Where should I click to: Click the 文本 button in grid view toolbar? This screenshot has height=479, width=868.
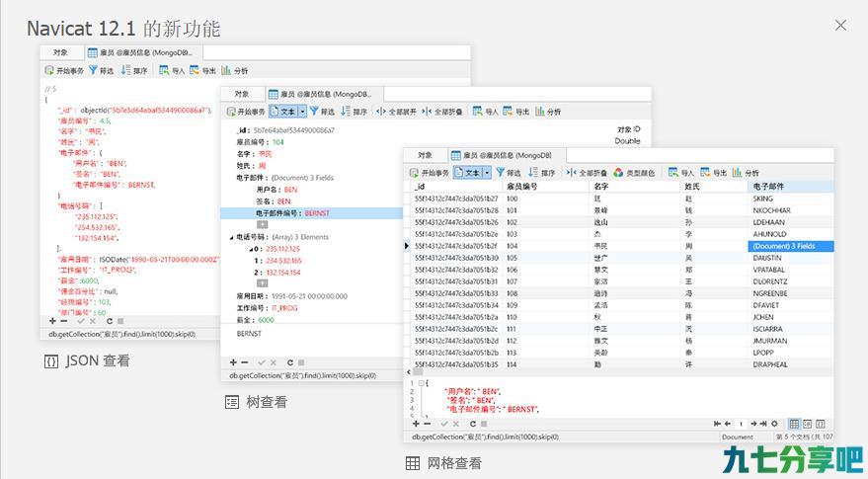pyautogui.click(x=468, y=173)
